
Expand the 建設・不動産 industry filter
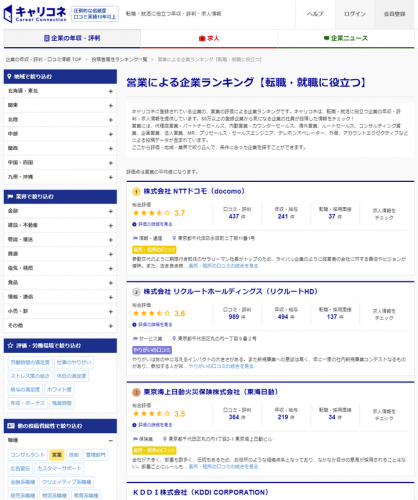point(60,225)
